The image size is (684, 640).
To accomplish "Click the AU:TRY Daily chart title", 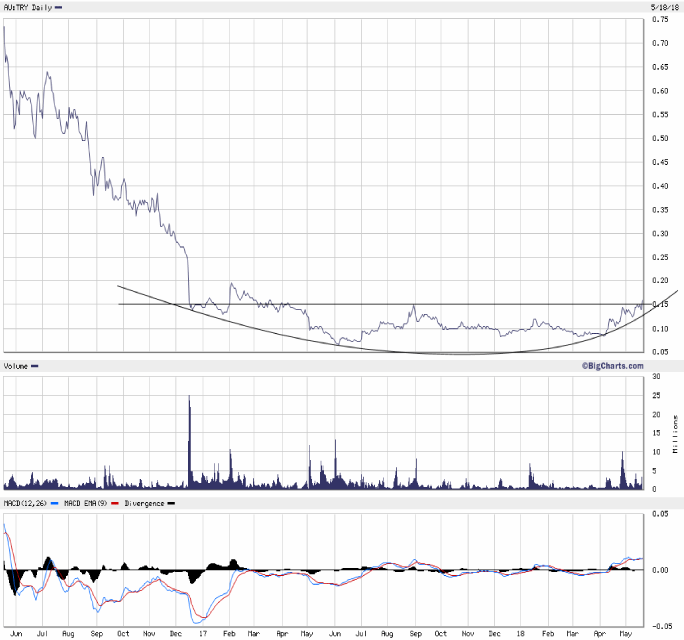I will 27,7.
